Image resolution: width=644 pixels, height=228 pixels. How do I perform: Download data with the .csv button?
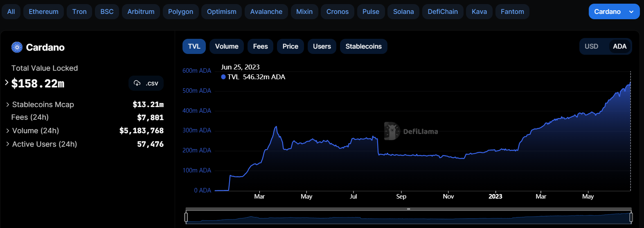point(146,83)
